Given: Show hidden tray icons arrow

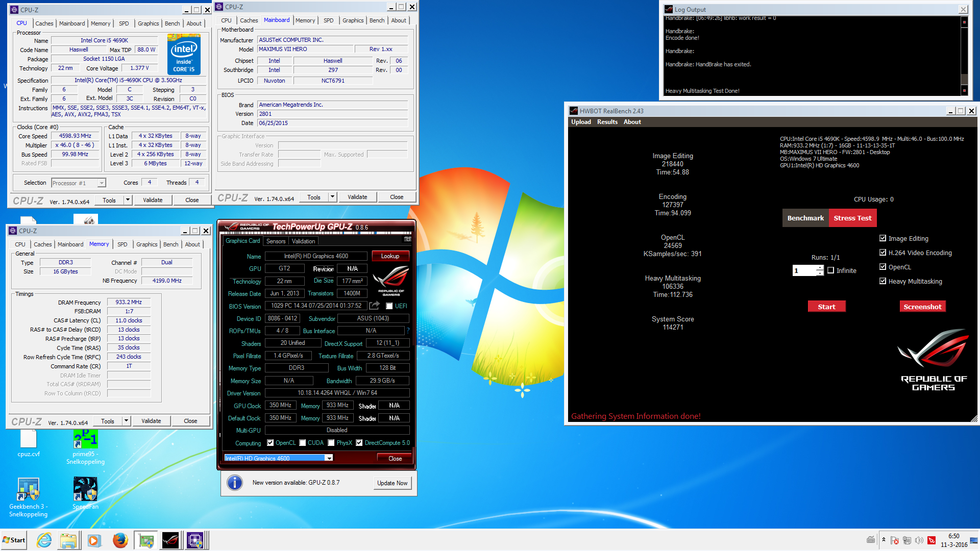Looking at the screenshot, I should tap(884, 540).
